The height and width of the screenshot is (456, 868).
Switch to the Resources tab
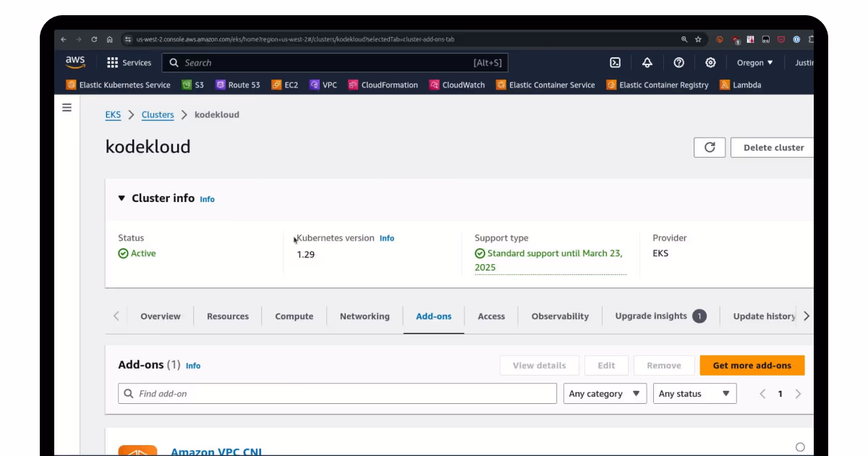click(228, 316)
